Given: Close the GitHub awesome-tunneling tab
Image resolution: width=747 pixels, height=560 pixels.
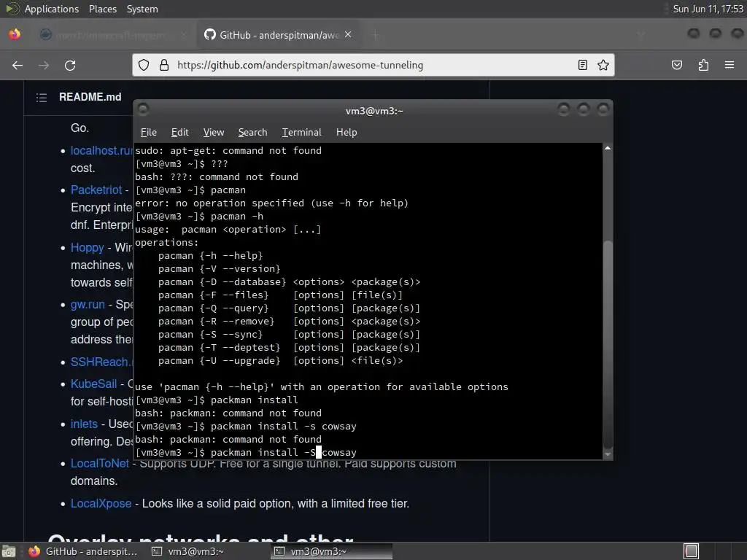Looking at the screenshot, I should click(x=348, y=34).
